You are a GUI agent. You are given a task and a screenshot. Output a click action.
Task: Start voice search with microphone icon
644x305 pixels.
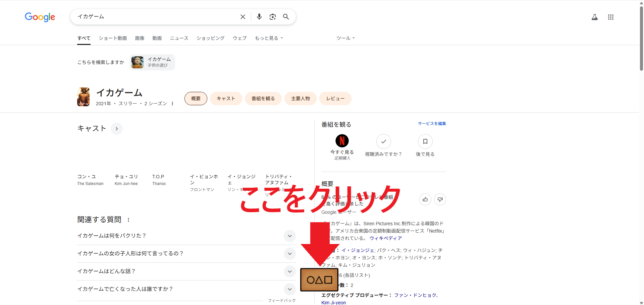(x=259, y=17)
